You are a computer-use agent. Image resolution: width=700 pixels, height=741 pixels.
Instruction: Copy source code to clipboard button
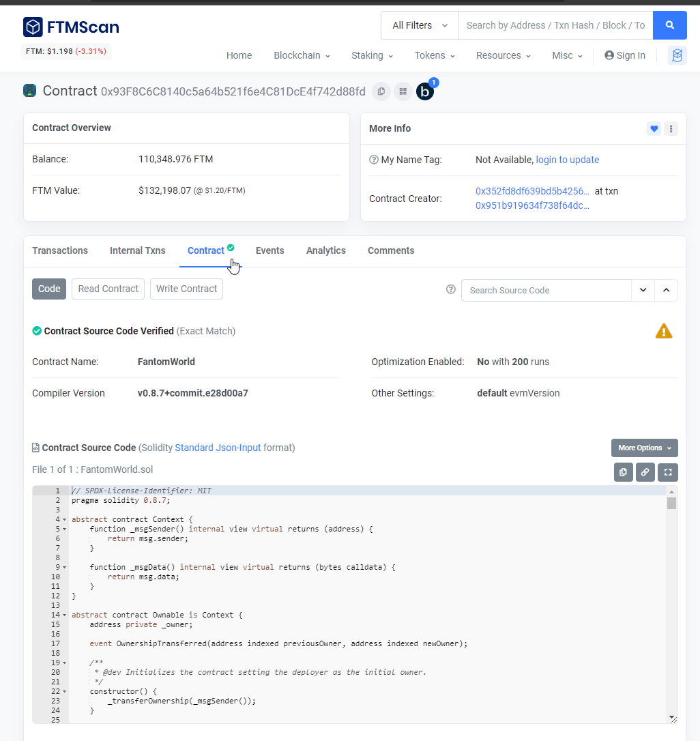click(623, 472)
